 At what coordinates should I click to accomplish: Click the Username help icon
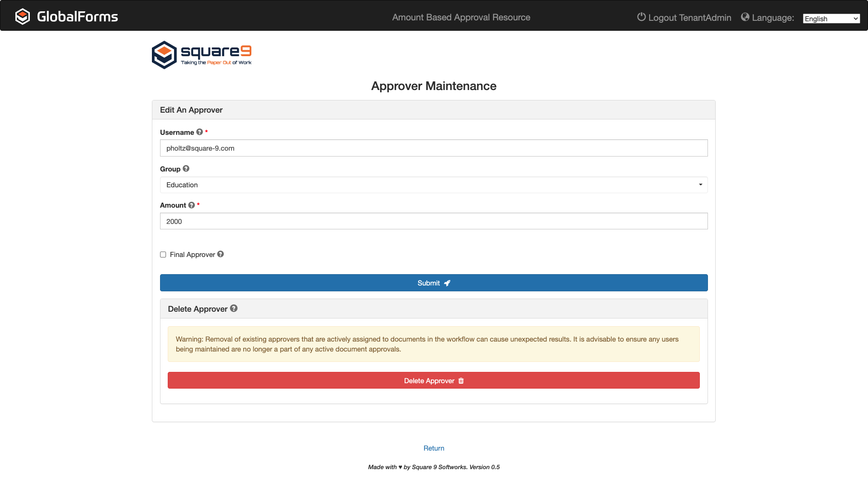pos(199,132)
